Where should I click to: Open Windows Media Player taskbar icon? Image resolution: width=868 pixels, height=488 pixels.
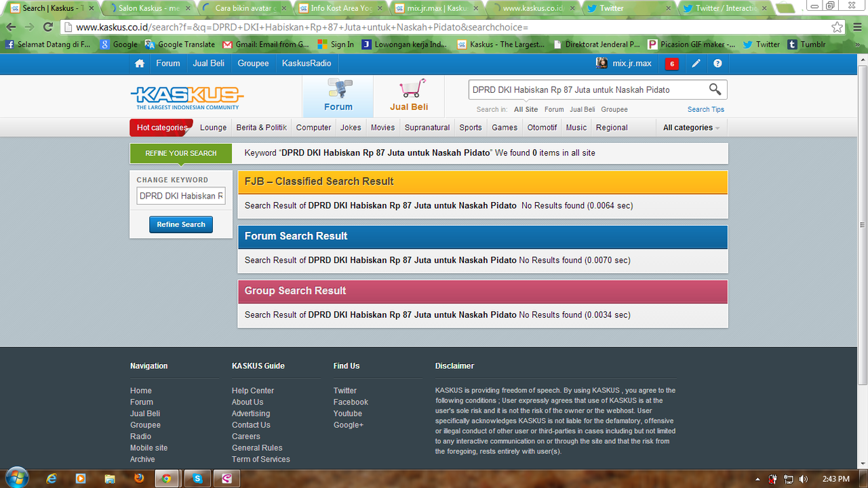81,479
